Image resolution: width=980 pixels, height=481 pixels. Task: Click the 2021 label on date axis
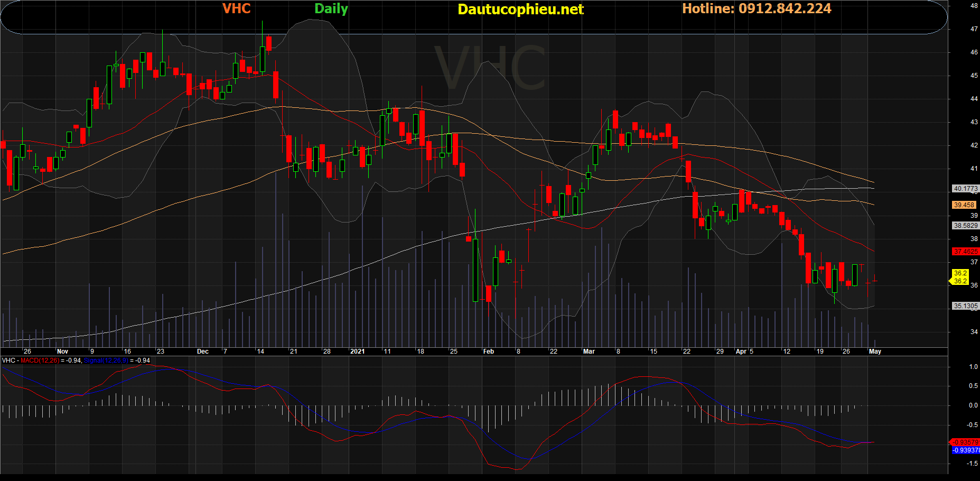357,351
